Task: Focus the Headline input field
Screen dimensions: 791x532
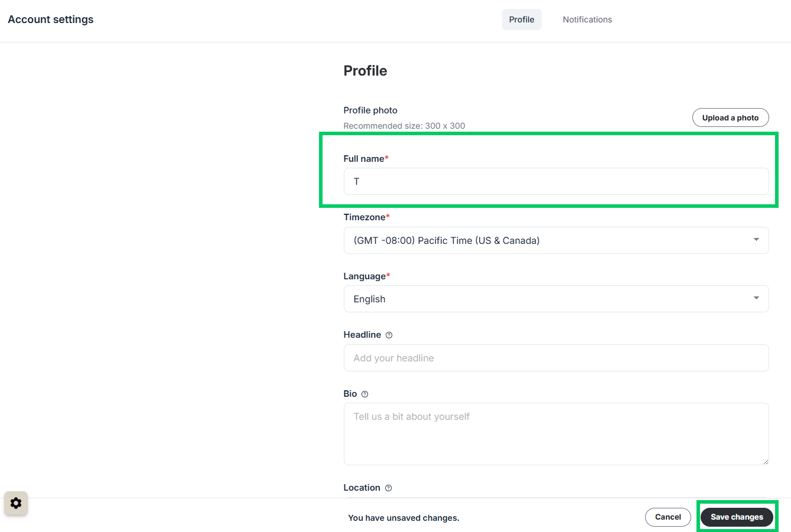Action: [x=556, y=358]
